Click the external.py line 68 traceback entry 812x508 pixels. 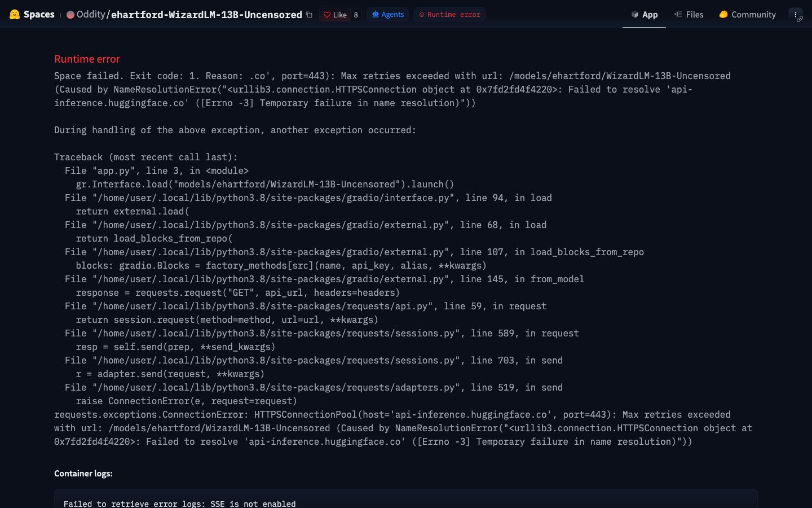click(x=306, y=225)
